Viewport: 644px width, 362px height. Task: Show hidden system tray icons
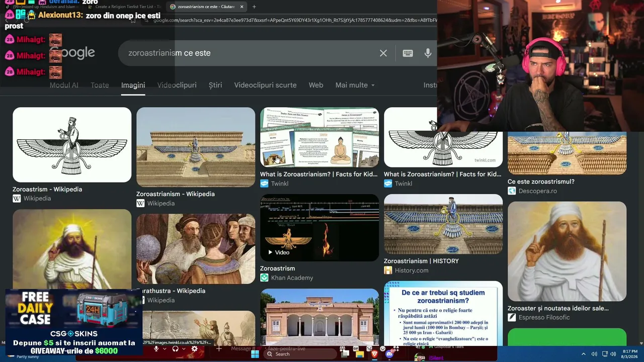(584, 354)
